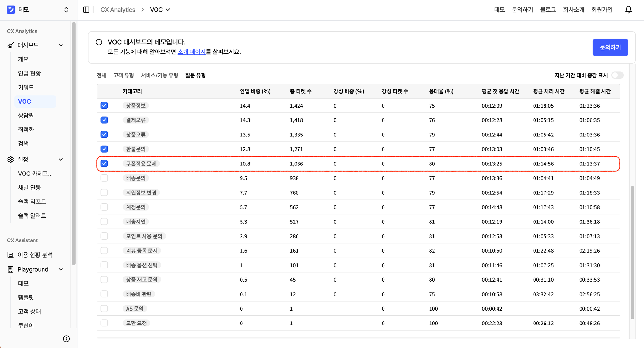Click the Playground icon in sidebar
The width and height of the screenshot is (644, 348).
[10, 269]
